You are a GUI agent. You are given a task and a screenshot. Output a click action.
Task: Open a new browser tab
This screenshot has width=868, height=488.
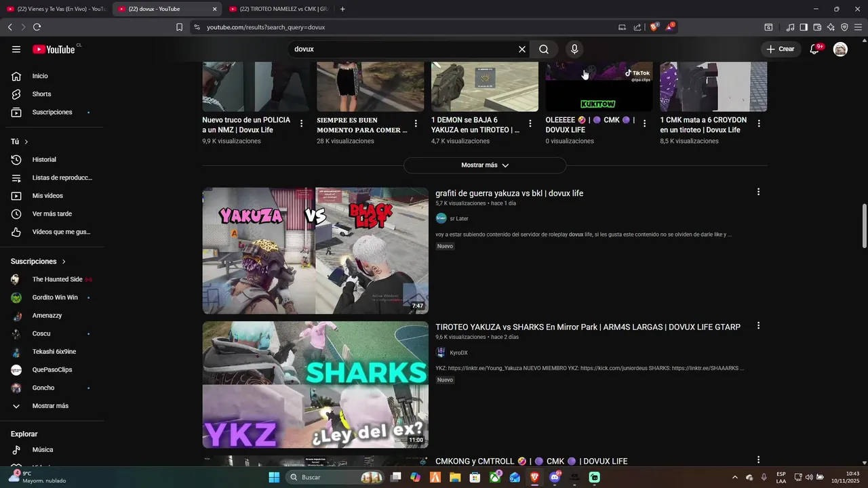click(342, 9)
